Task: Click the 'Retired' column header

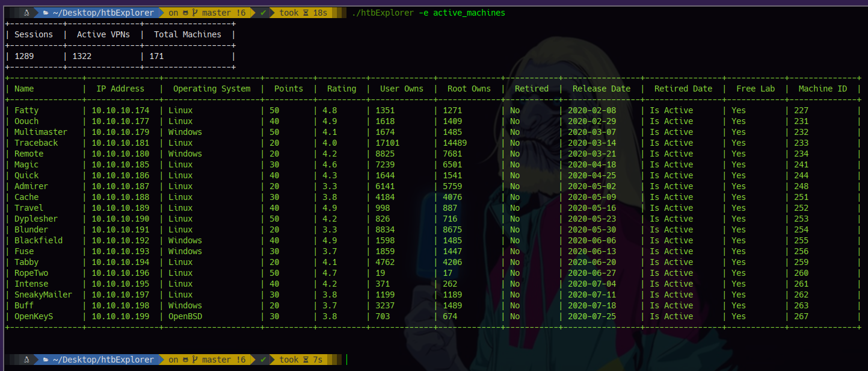Action: (x=532, y=89)
